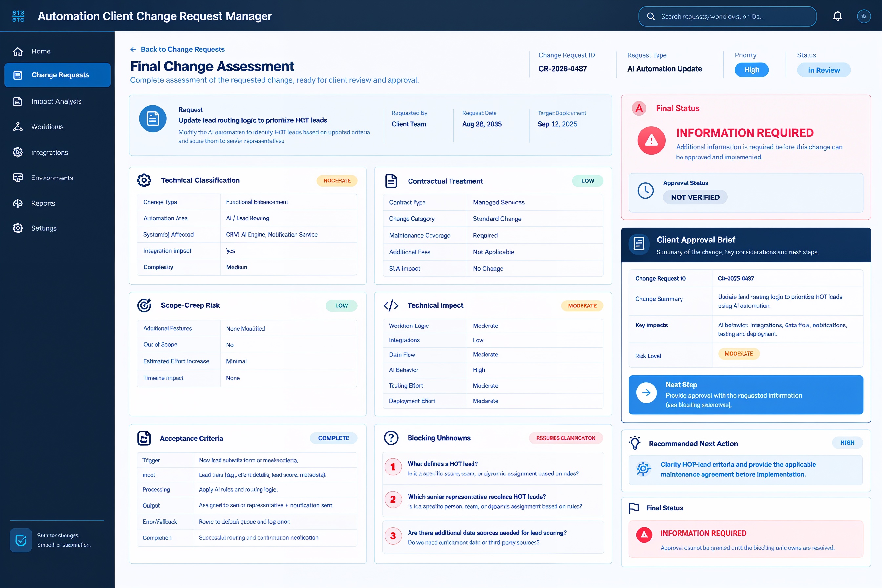Open Settings in sidebar
The image size is (882, 588).
point(57,228)
